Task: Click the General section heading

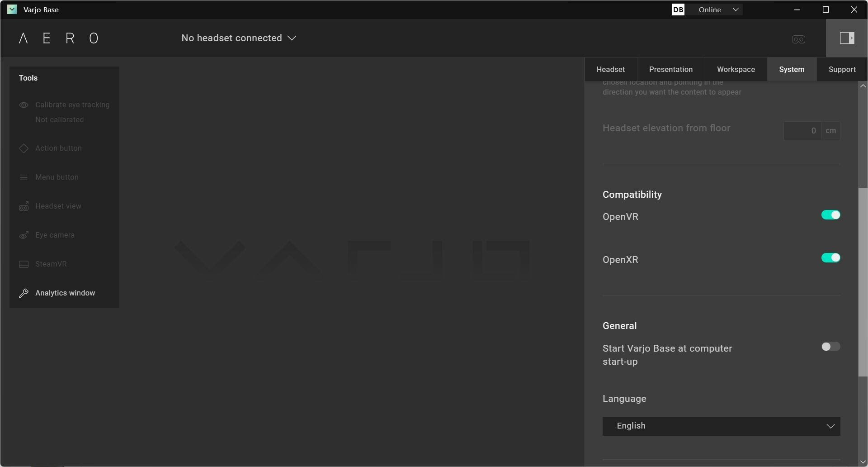Action: pos(619,326)
